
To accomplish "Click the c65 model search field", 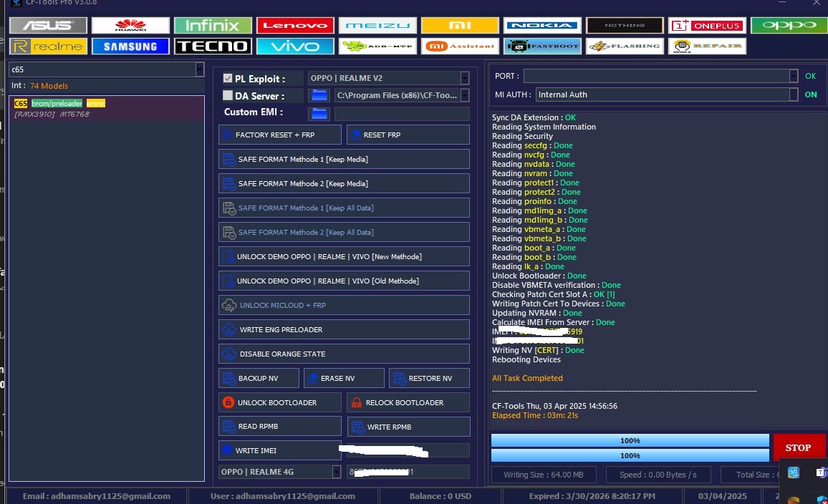I will (102, 69).
